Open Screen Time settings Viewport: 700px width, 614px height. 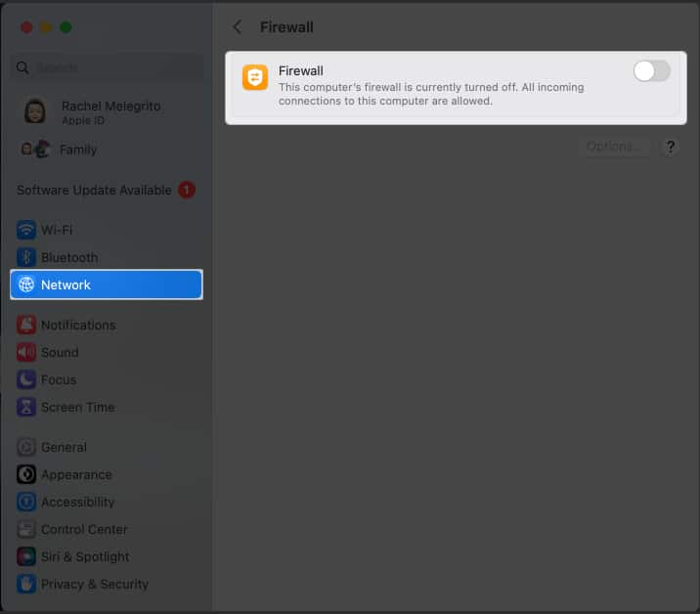click(77, 407)
